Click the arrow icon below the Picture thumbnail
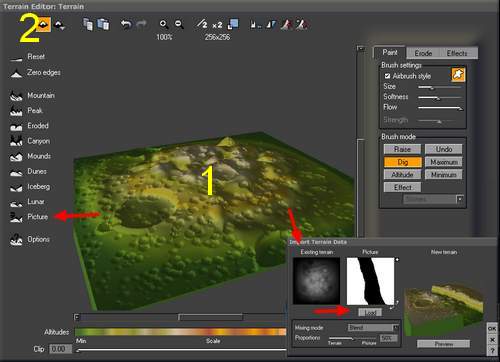This screenshot has width=500, height=362. pyautogui.click(x=393, y=307)
